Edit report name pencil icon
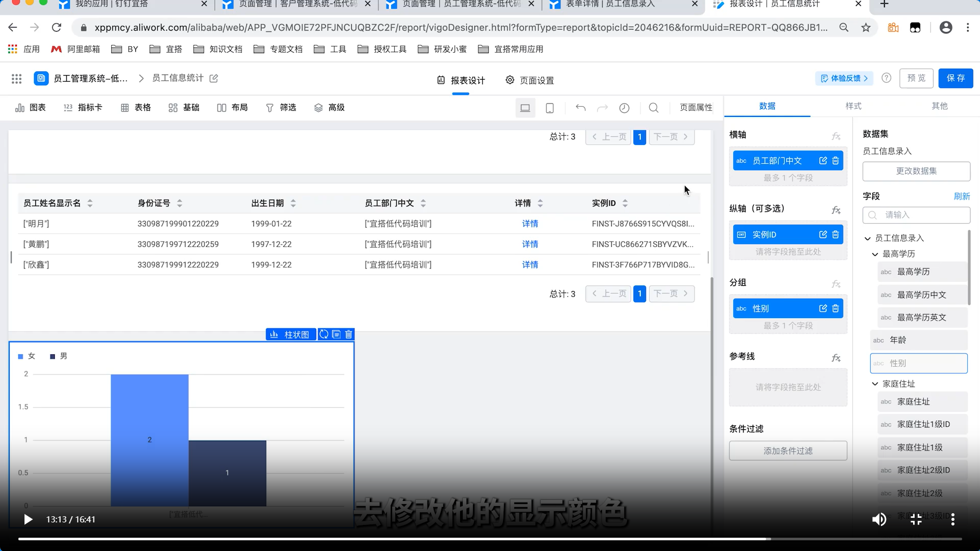 click(213, 78)
